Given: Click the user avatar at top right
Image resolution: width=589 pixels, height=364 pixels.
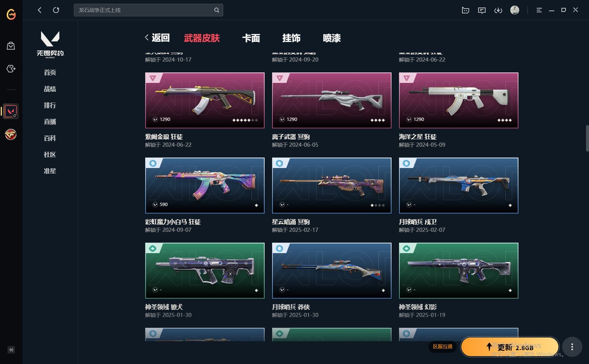Looking at the screenshot, I should (x=515, y=10).
